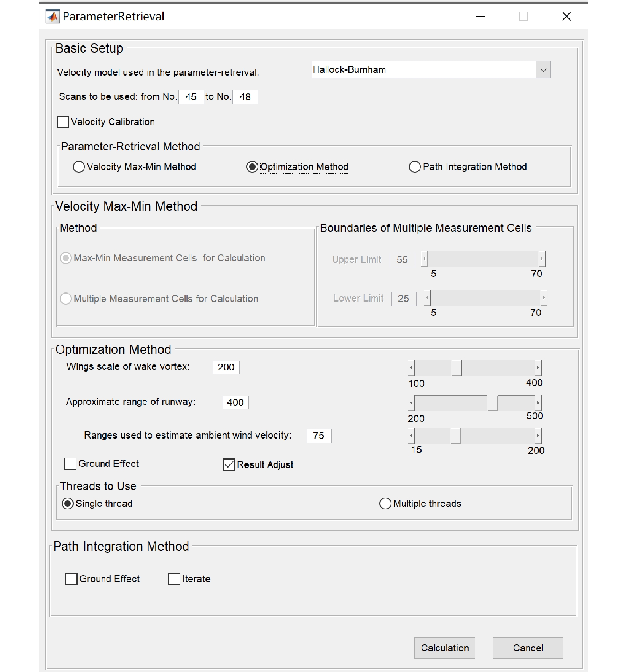Viewport: 627px width, 672px height.
Task: Click right arrow of wings scale slider
Action: (x=538, y=368)
